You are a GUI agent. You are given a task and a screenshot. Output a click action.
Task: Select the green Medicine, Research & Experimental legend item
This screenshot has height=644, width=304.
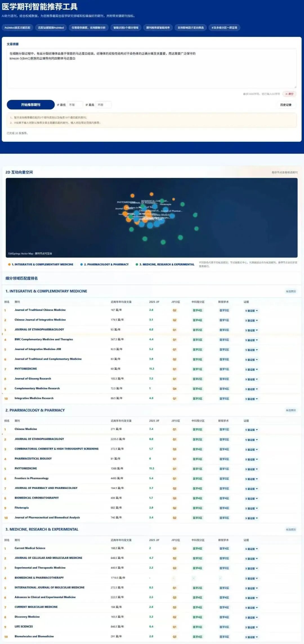click(165, 264)
